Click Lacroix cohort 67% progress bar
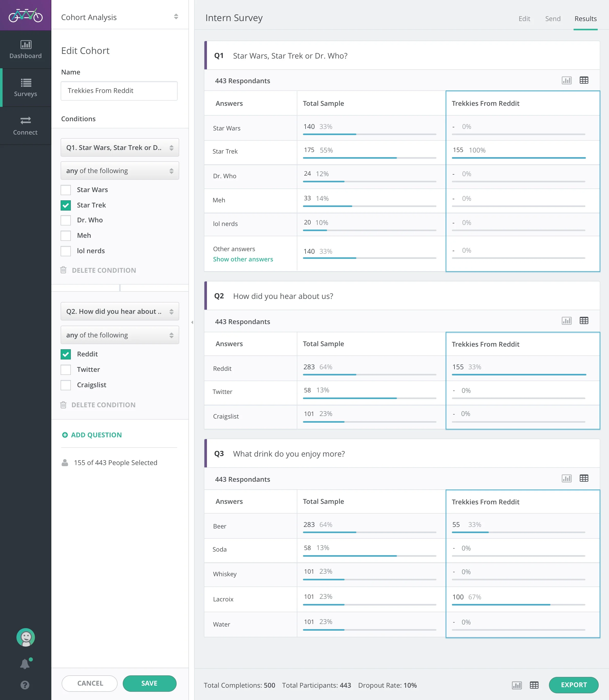Image resolution: width=609 pixels, height=700 pixels. coord(518,605)
